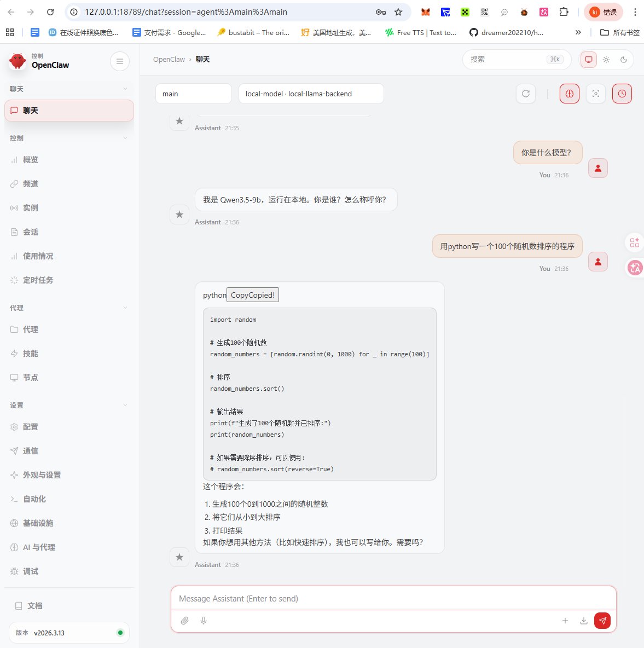Open 定时任务 scheduled tasks
This screenshot has width=644, height=648.
click(x=69, y=280)
